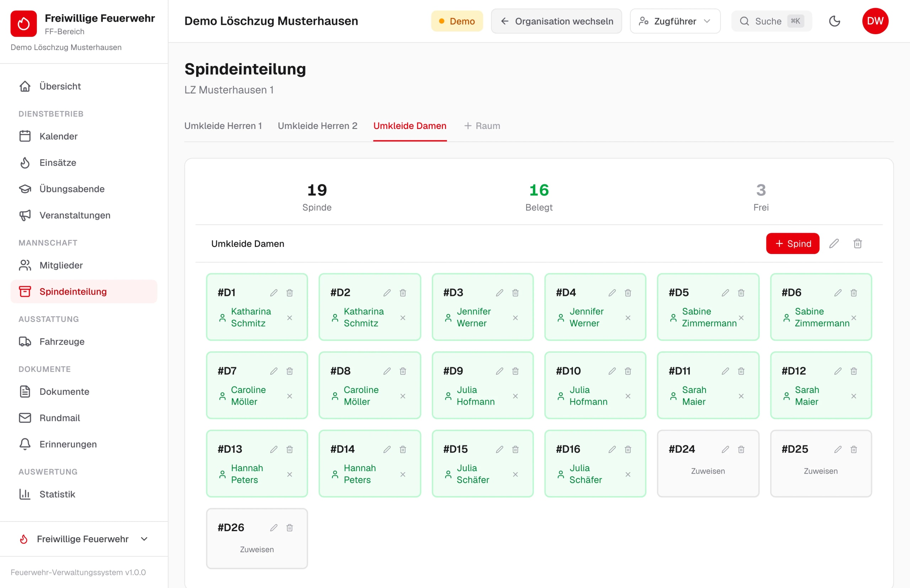Add a locker with + Spind button

793,244
